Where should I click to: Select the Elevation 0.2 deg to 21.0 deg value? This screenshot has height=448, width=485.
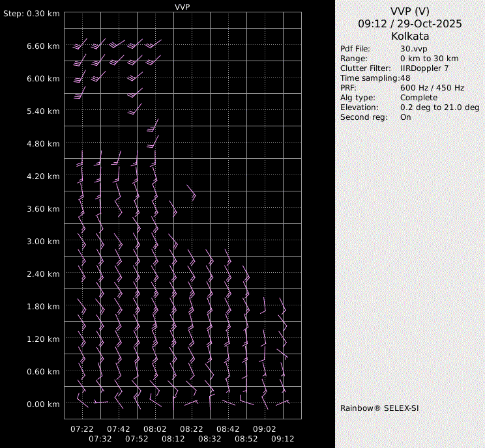pyautogui.click(x=439, y=107)
